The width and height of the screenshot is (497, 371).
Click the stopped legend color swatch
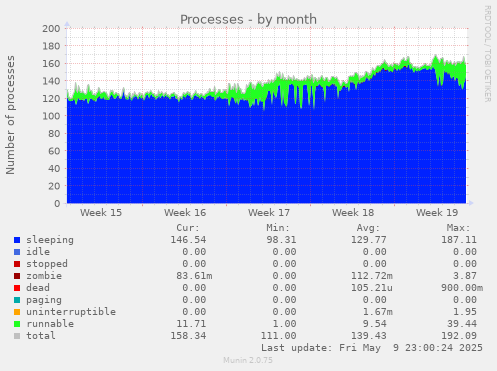click(17, 264)
